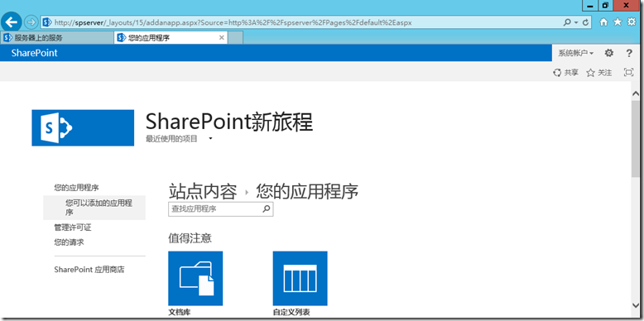The image size is (644, 321).
Task: Toggle focus on content icon
Action: (629, 72)
